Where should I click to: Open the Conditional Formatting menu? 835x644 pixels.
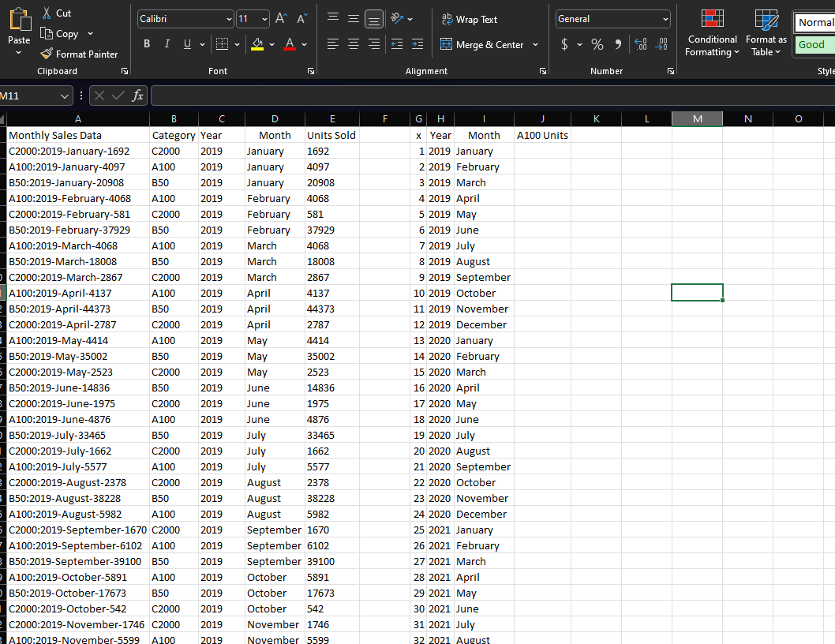click(712, 33)
